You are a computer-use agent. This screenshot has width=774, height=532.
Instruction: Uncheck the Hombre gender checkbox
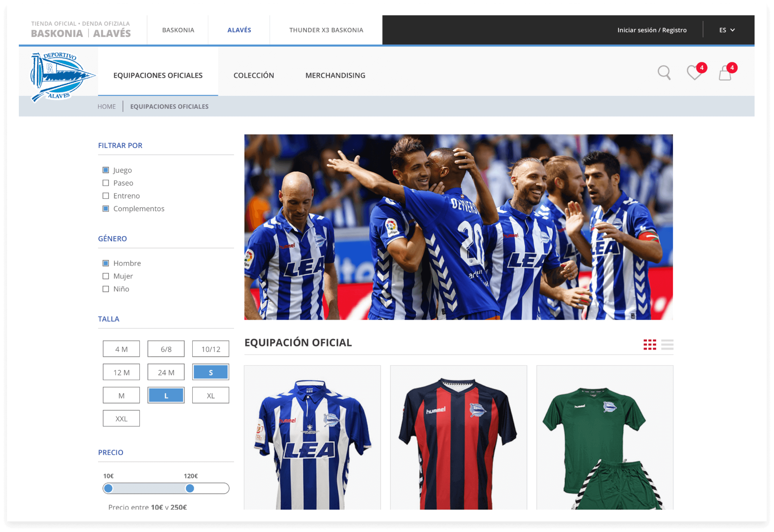point(106,263)
